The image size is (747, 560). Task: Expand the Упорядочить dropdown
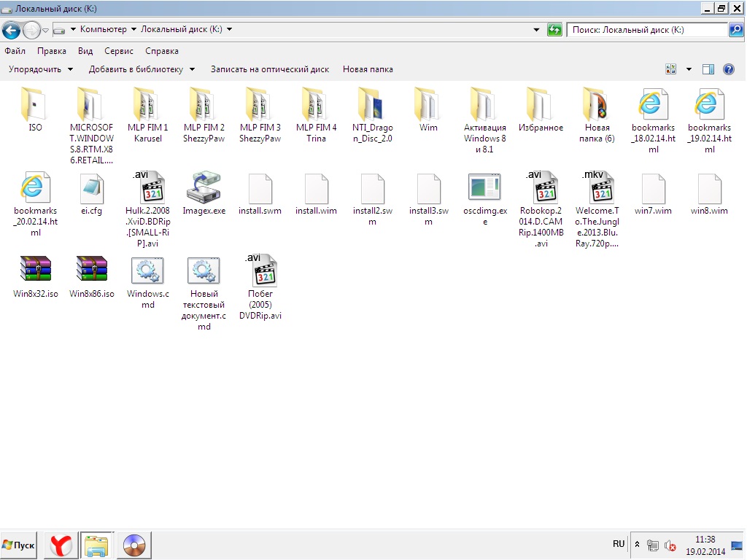click(41, 69)
